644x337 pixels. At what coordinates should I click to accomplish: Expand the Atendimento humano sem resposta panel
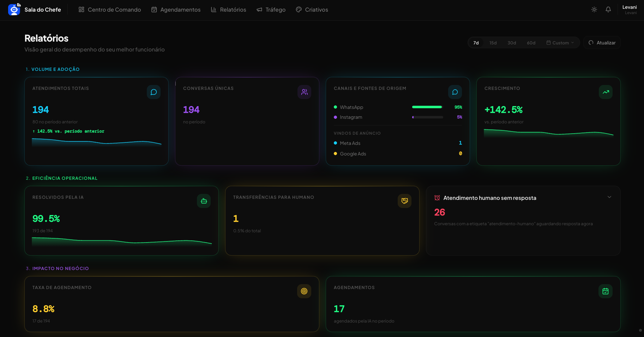tap(609, 197)
